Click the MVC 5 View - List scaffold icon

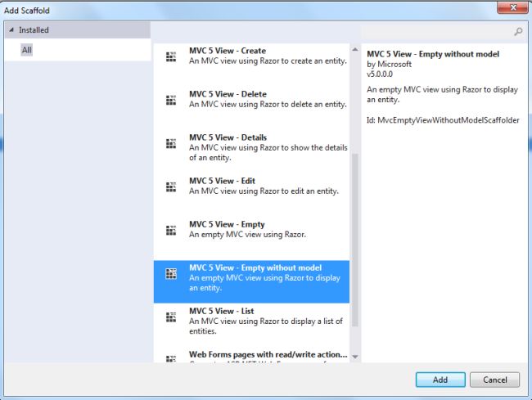[x=171, y=317]
